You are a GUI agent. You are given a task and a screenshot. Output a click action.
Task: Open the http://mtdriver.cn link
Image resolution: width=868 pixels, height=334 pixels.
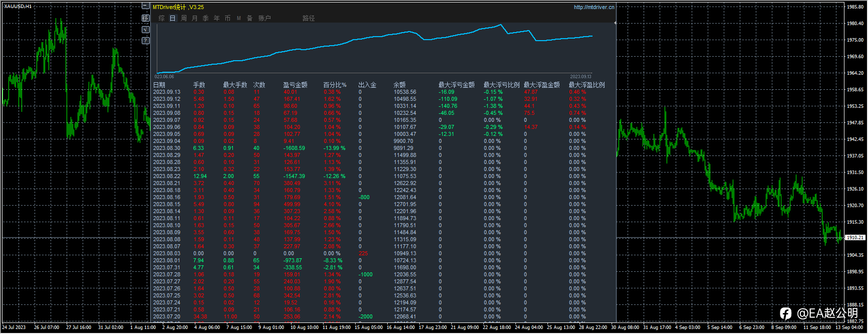pyautogui.click(x=594, y=7)
